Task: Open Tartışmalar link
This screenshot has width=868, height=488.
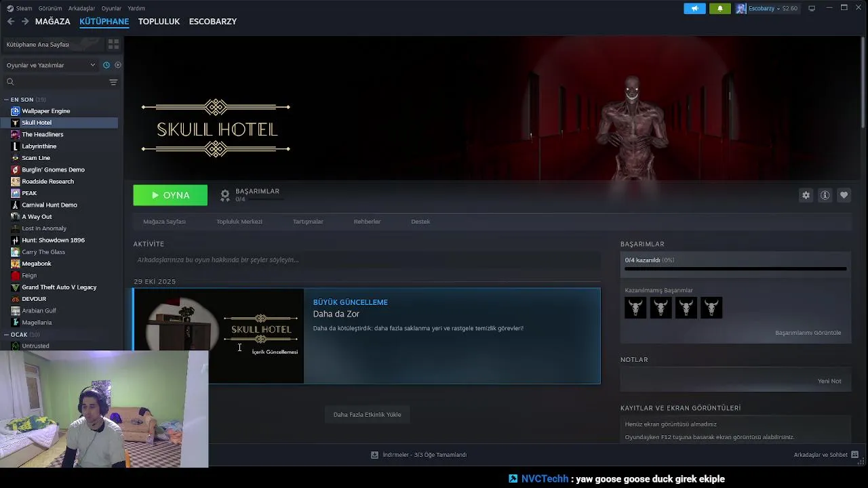Action: point(308,222)
